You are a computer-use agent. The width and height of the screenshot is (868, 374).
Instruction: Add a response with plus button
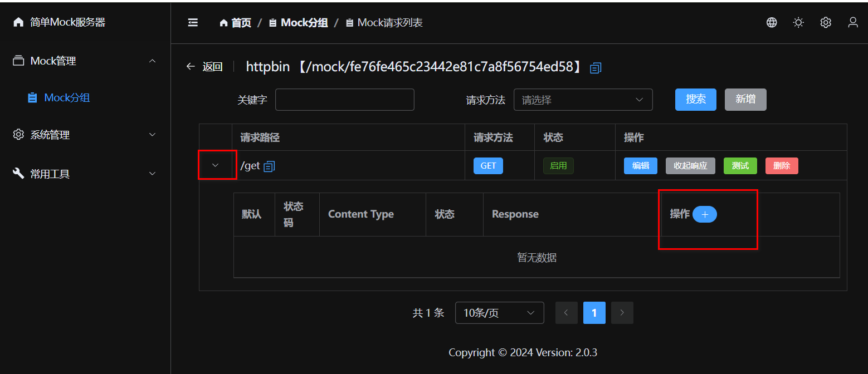click(x=704, y=214)
